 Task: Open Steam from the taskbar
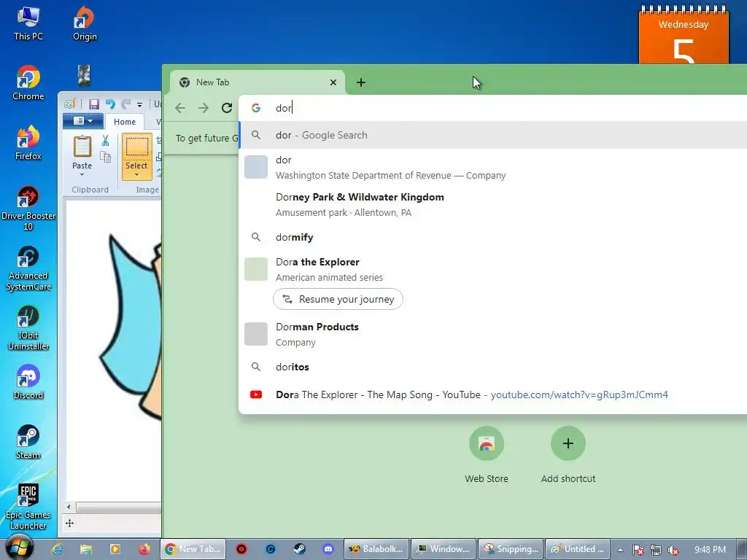299,549
